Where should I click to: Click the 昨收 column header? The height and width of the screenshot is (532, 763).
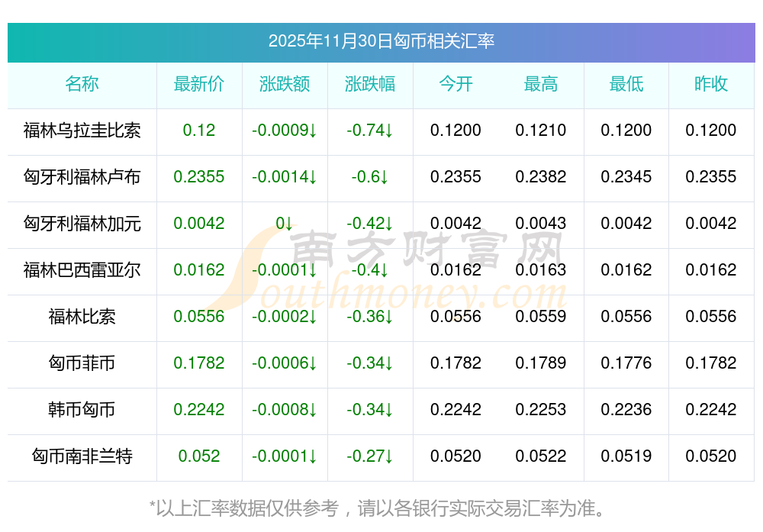711,85
